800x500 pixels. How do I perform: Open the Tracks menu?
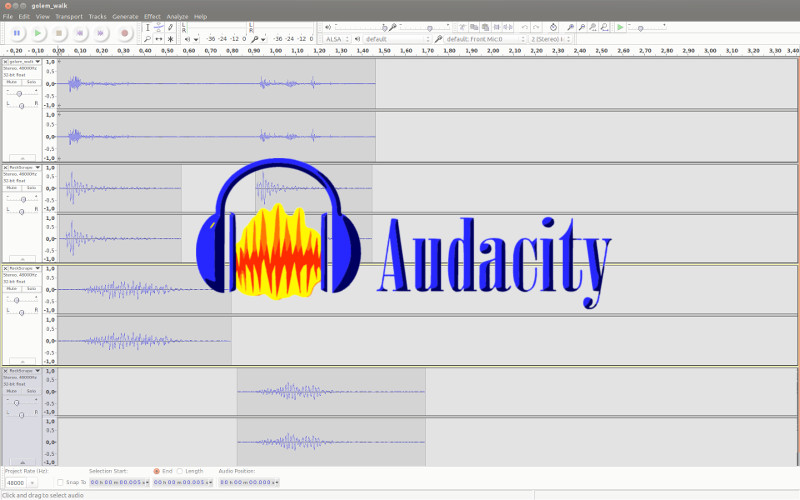97,16
